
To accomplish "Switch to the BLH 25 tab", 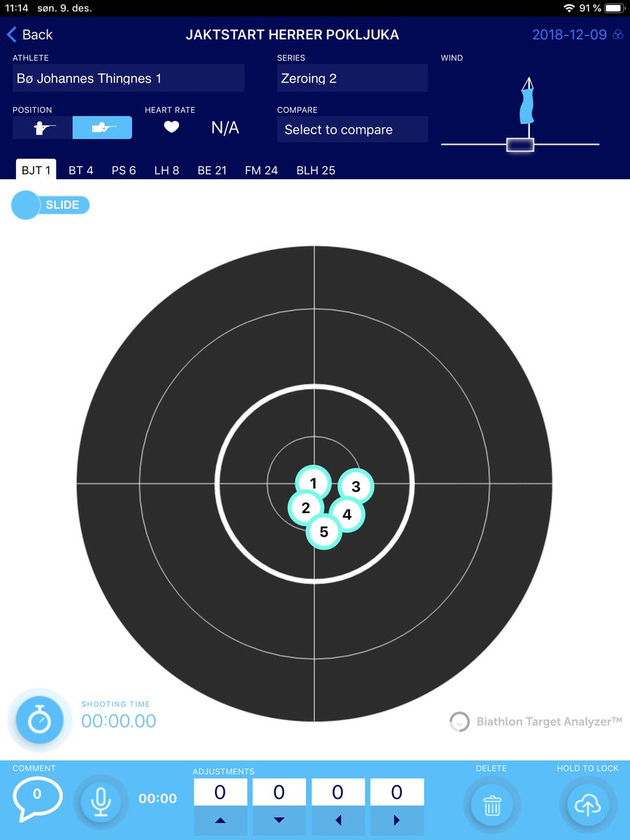I will 316,170.
